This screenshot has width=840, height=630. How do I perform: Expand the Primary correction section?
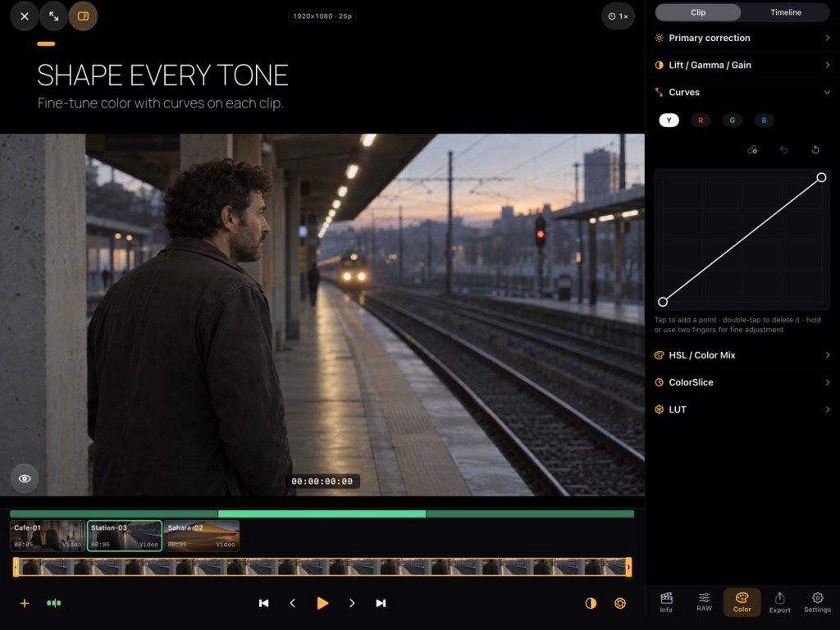click(742, 38)
